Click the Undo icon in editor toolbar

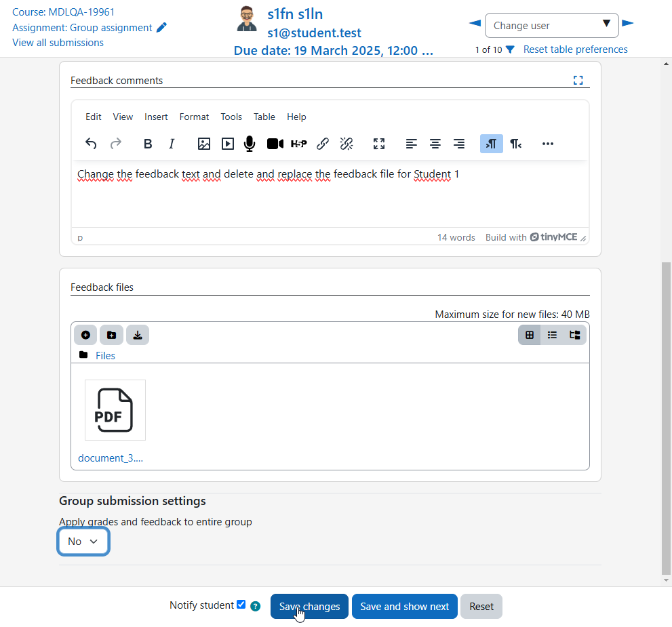tap(91, 144)
